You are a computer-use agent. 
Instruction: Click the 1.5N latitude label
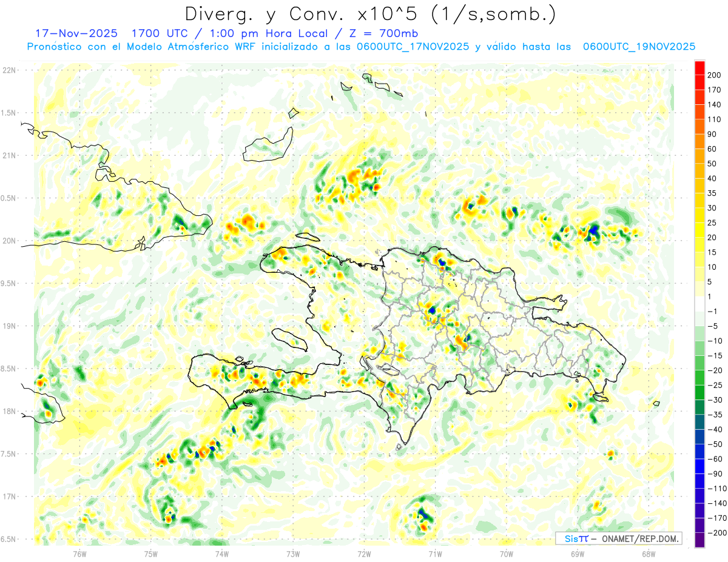pos(8,113)
